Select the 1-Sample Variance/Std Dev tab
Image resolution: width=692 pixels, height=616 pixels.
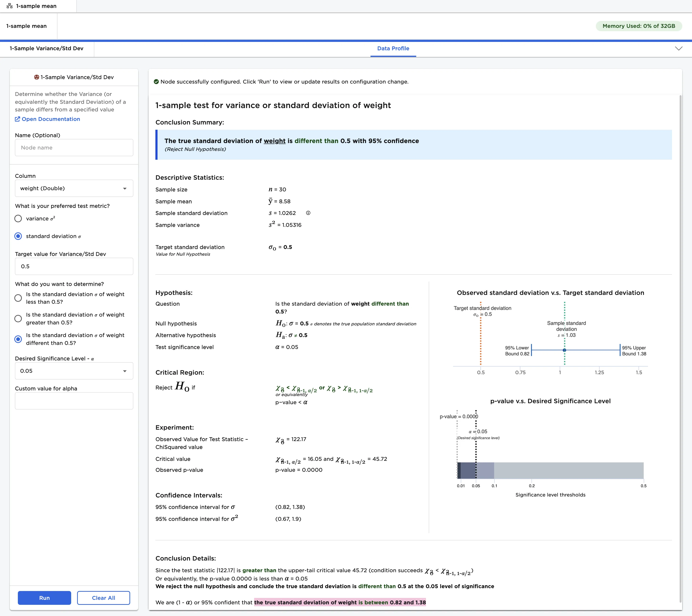click(46, 48)
